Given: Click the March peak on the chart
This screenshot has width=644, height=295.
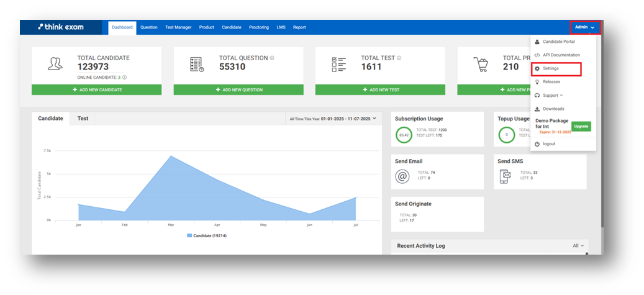Looking at the screenshot, I should [170, 156].
